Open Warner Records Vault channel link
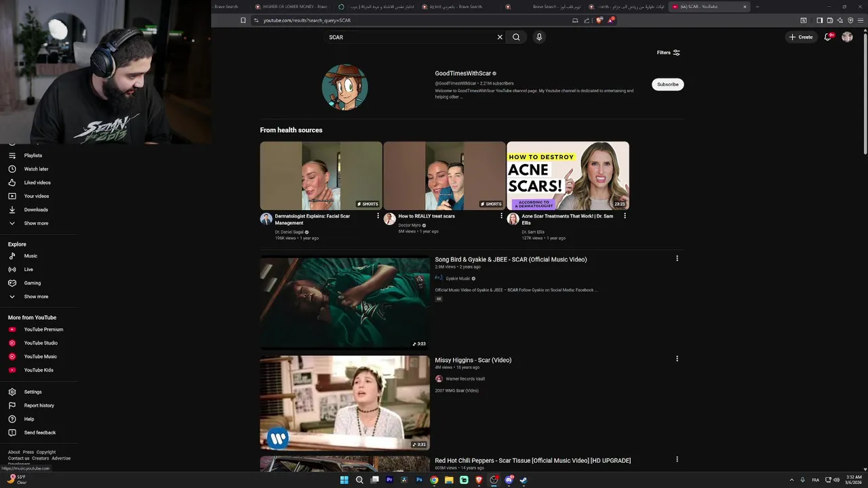868x488 pixels. 465,379
